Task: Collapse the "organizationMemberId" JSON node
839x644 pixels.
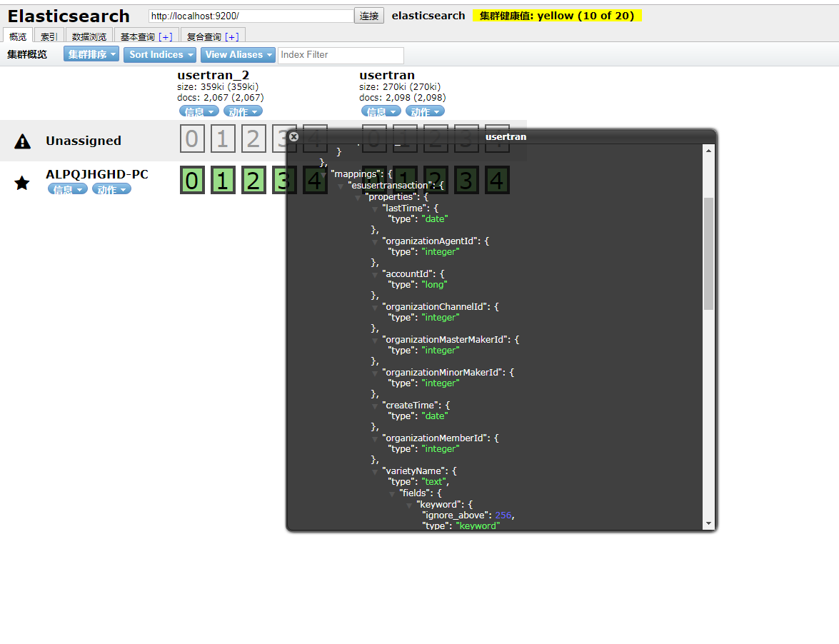Action: point(375,438)
